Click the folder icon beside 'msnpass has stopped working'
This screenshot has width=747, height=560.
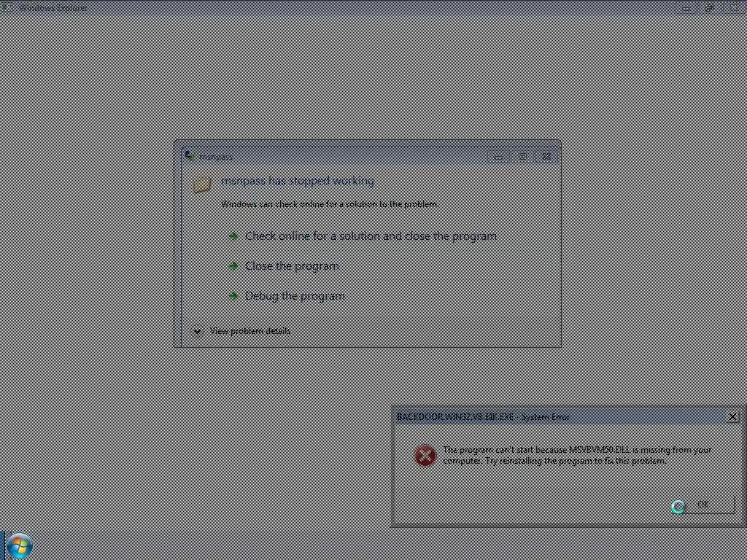tap(202, 184)
